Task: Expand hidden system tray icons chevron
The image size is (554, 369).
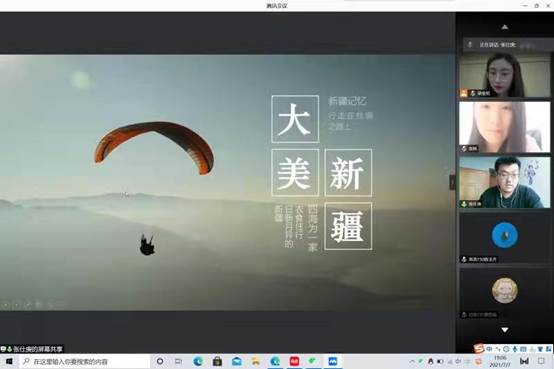Action: click(412, 361)
